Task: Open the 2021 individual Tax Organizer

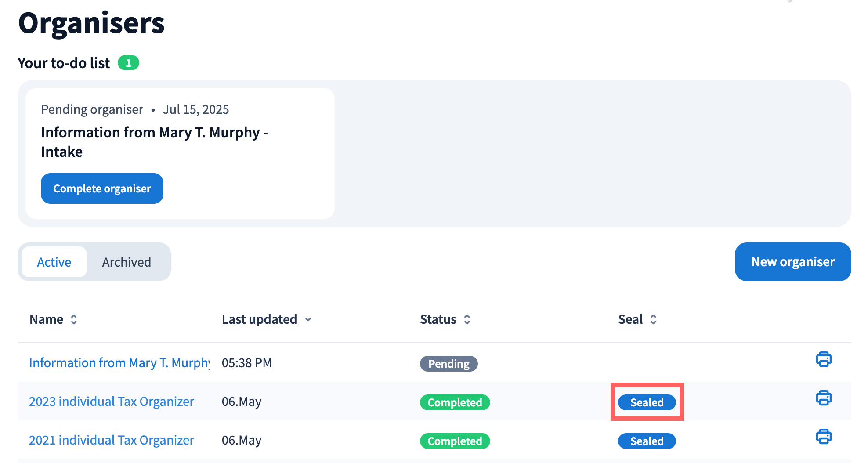Action: tap(112, 440)
